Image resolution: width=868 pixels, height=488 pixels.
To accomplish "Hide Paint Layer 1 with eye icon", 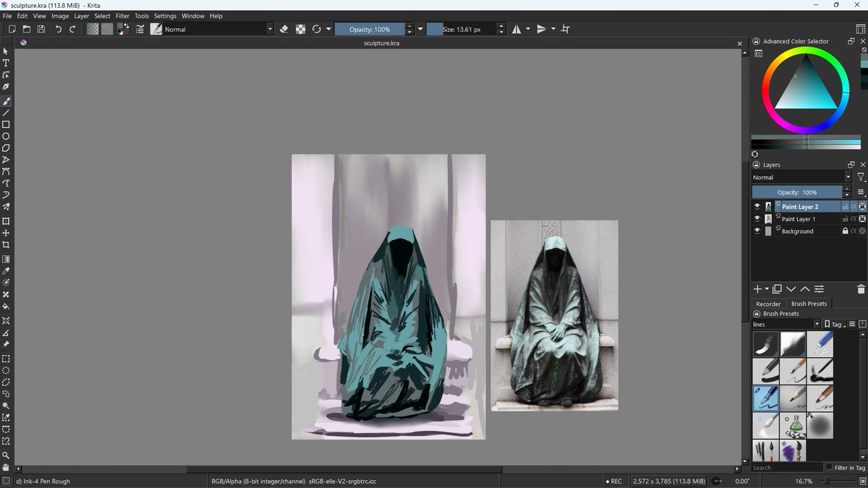I will tap(757, 219).
